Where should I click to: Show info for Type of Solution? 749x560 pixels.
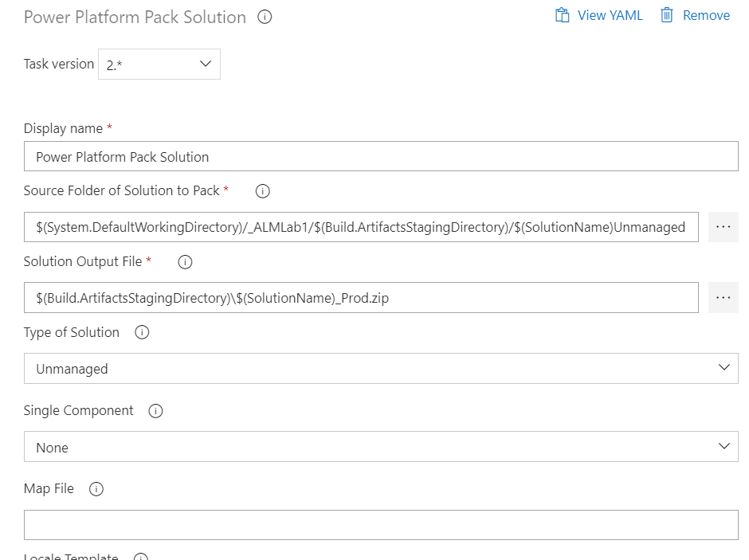[x=142, y=332]
